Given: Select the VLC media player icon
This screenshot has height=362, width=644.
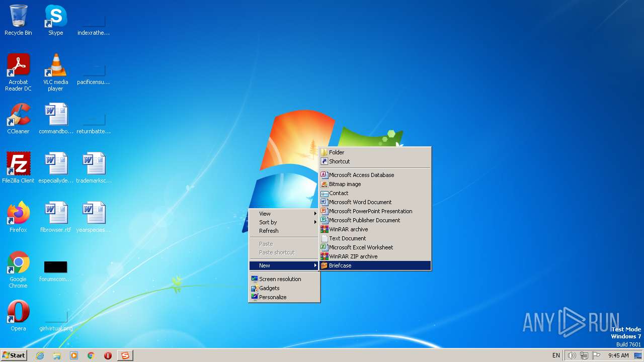Looking at the screenshot, I should point(55,72).
